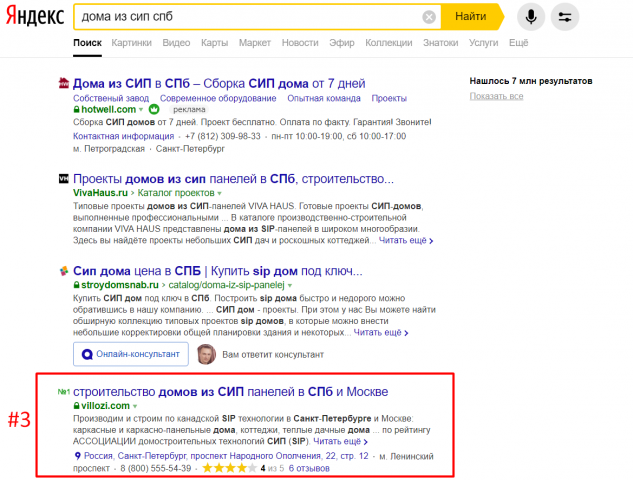Open the search settings sliders icon
Viewport: 633px width, 480px height.
[565, 17]
